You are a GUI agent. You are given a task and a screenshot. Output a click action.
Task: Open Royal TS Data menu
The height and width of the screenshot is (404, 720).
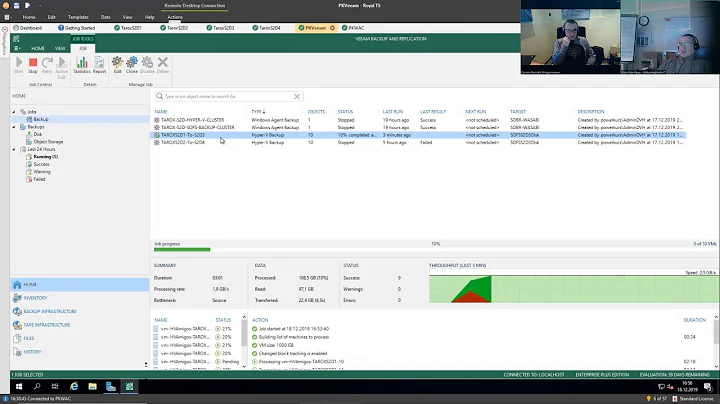105,17
